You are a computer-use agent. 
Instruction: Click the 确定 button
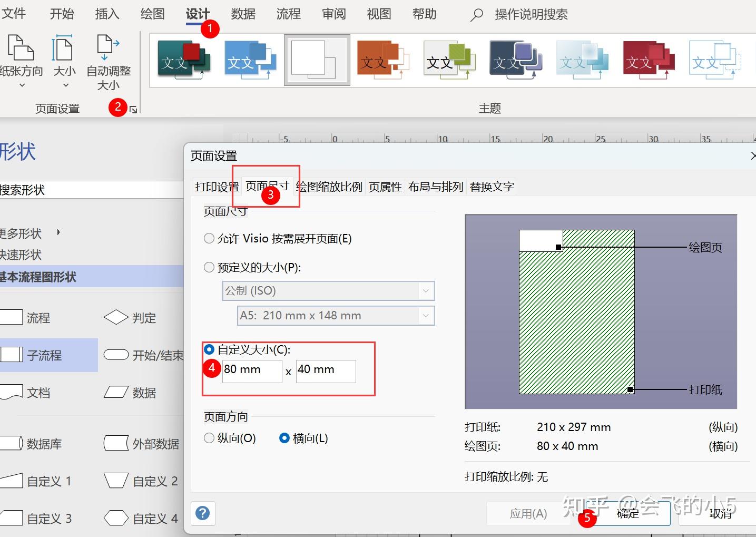tap(628, 513)
